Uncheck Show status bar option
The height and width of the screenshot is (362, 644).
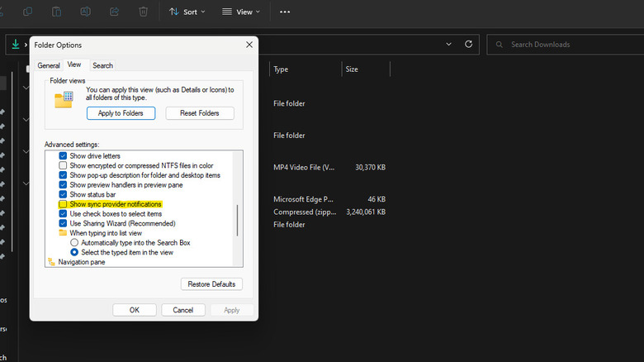[x=63, y=193]
